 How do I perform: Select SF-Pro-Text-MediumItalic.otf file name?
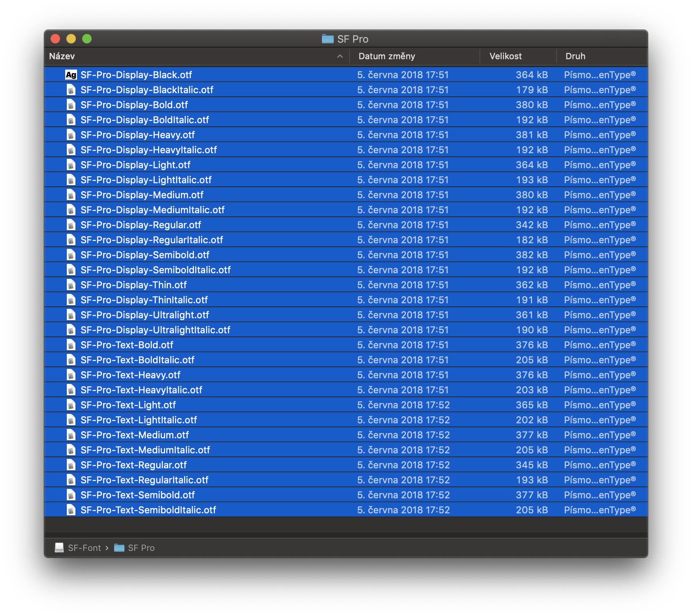(145, 450)
